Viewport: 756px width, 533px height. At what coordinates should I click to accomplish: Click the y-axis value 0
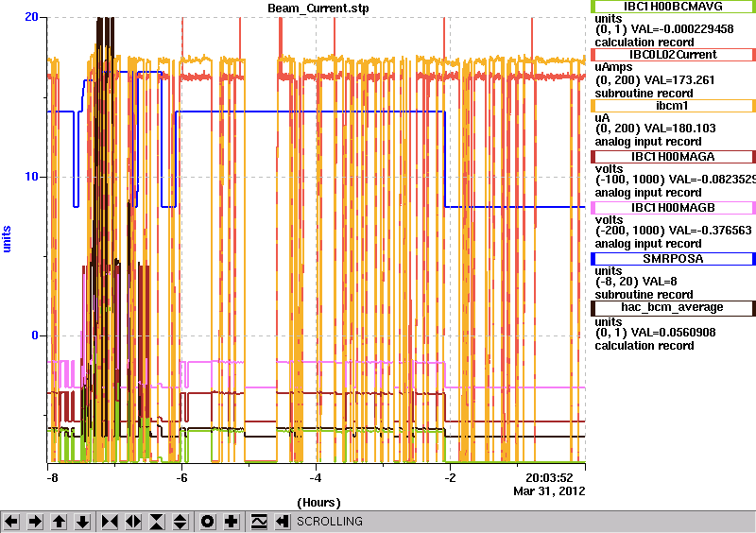[35, 335]
